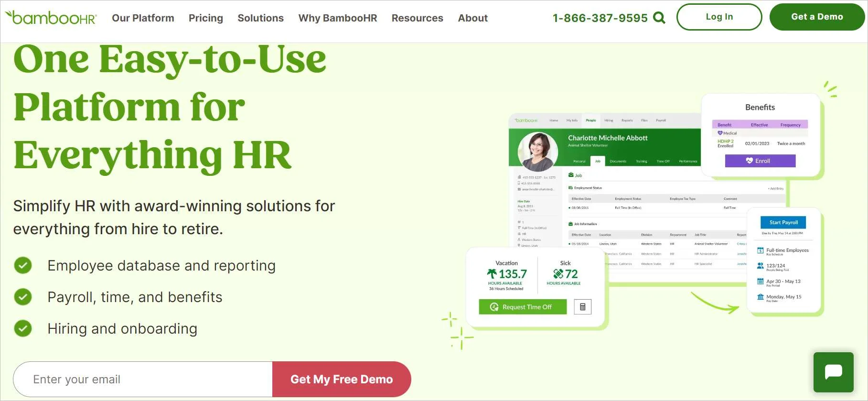
Task: Open the Our Platform menu
Action: tap(143, 18)
